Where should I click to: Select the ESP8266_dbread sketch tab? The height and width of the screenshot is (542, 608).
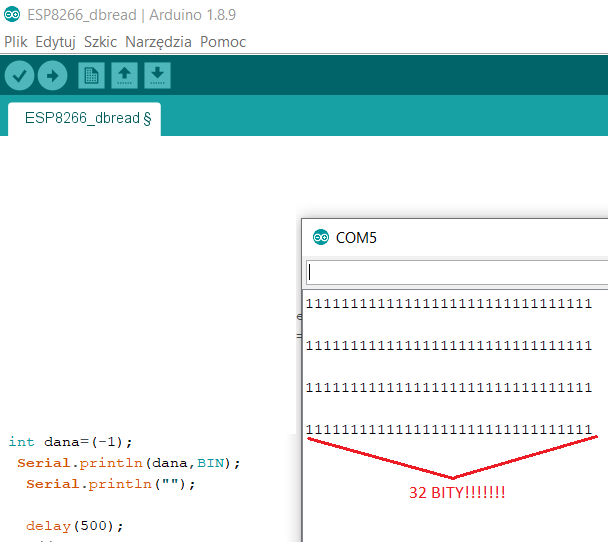pos(84,119)
